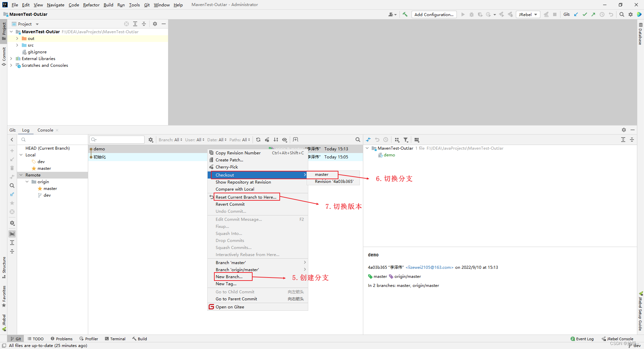Collapse all in the Project panel

point(144,24)
